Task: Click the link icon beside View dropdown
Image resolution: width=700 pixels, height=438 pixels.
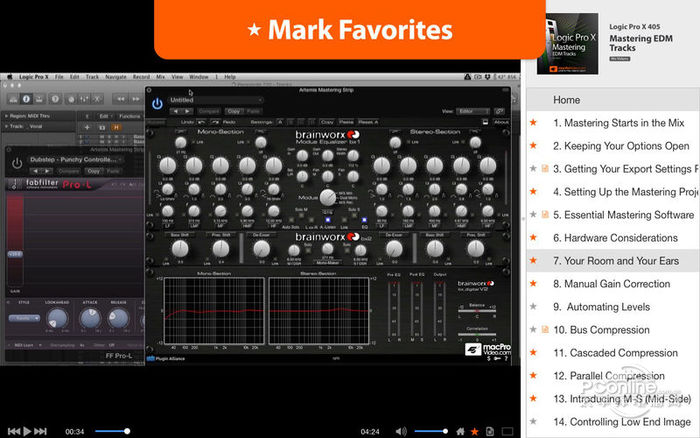Action: [x=500, y=111]
